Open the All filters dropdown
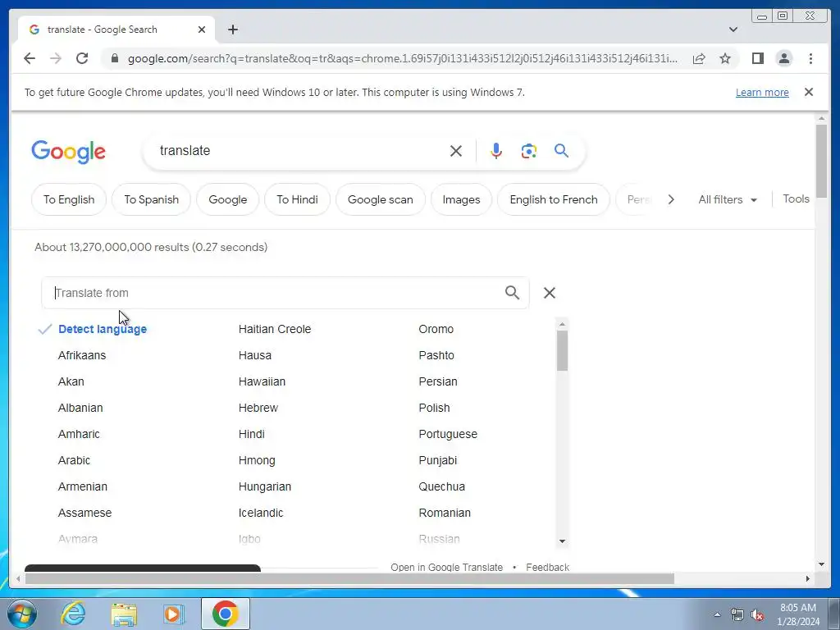 pos(728,199)
